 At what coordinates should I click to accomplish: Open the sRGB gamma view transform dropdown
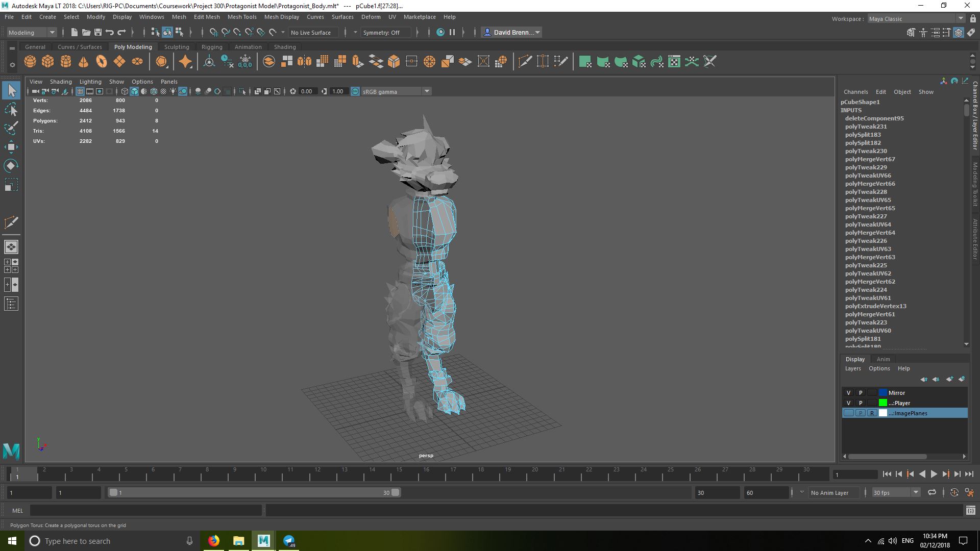pyautogui.click(x=396, y=91)
